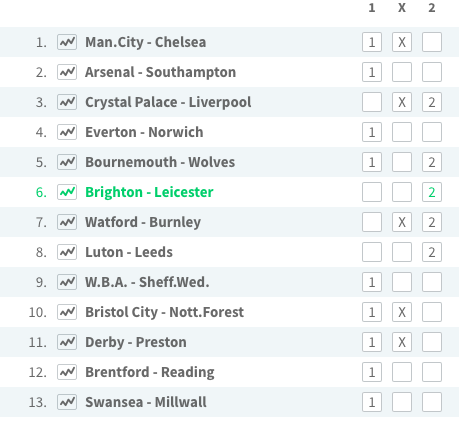The height and width of the screenshot is (426, 459).
Task: Uncheck the X box for Bristol City - Nott.Forest
Action: (402, 312)
